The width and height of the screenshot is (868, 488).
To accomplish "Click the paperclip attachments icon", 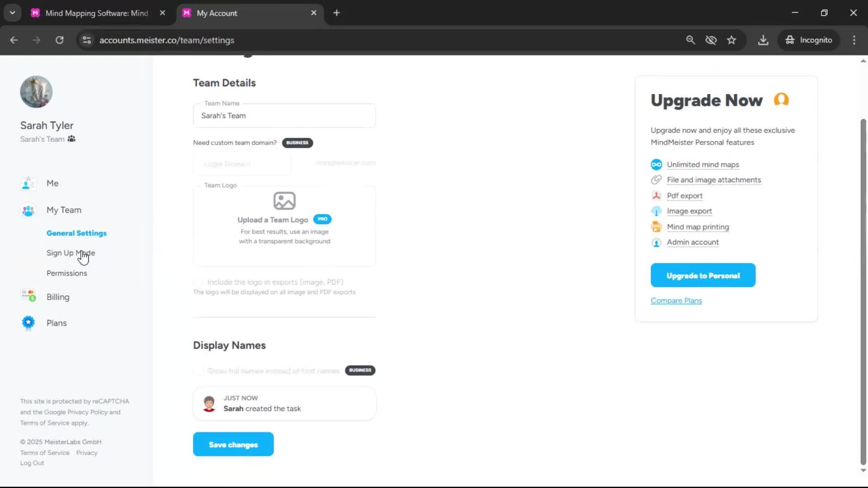I will 656,180.
